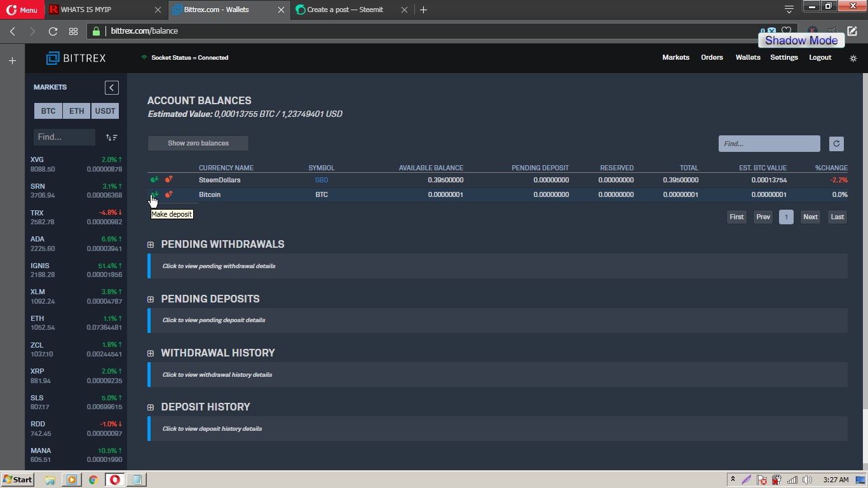Click the snapshot edit icon in the toolbar
Viewport: 868px width, 488px height.
(x=852, y=30)
